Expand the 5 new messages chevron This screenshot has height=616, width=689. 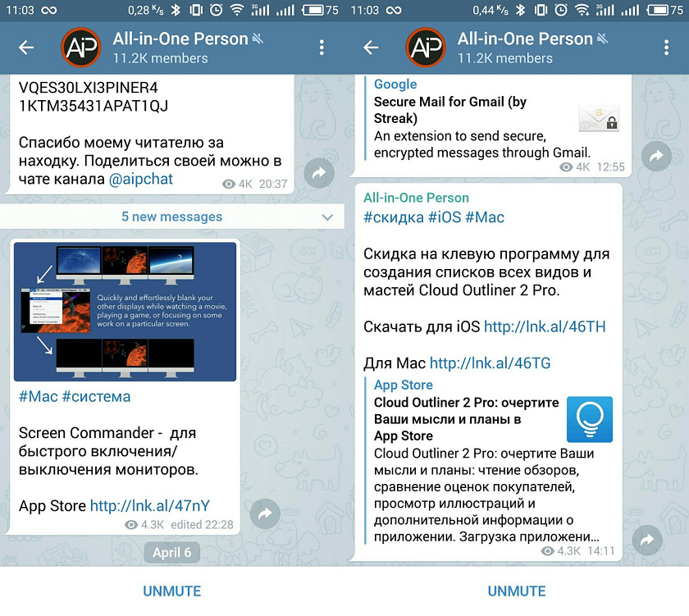point(327,217)
